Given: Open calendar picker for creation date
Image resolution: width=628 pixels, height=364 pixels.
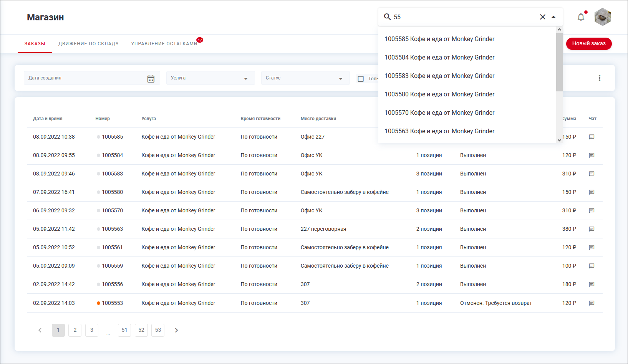Looking at the screenshot, I should pyautogui.click(x=151, y=78).
